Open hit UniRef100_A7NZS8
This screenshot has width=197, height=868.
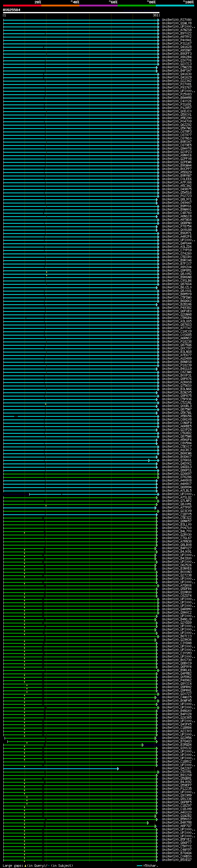coord(176,30)
